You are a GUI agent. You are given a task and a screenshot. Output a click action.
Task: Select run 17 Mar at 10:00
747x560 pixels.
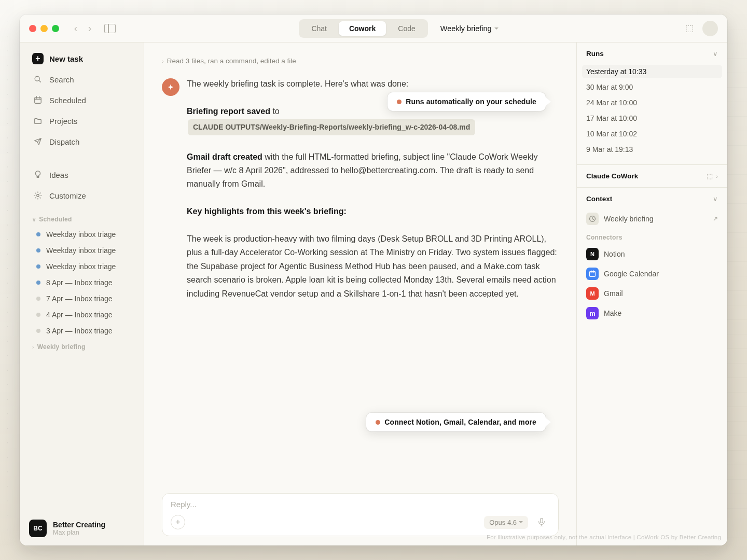652,118
